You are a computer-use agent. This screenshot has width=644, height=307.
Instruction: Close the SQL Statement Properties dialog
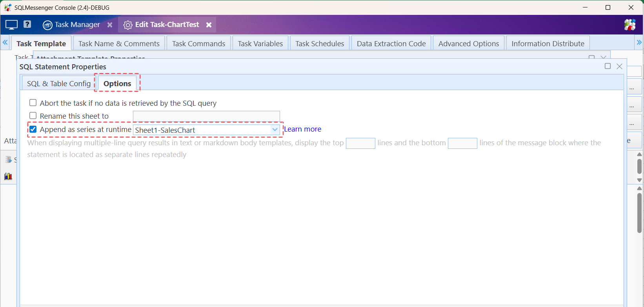[620, 66]
